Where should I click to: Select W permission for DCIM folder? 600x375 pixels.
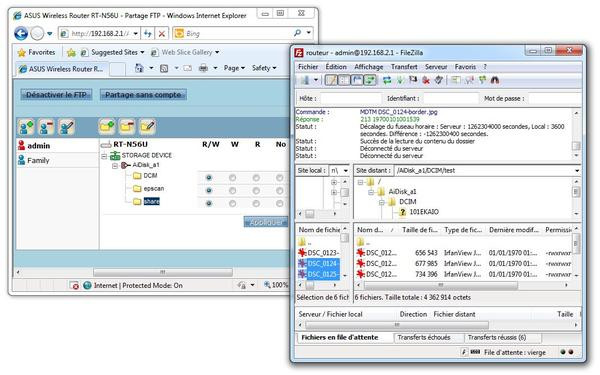pyautogui.click(x=232, y=178)
